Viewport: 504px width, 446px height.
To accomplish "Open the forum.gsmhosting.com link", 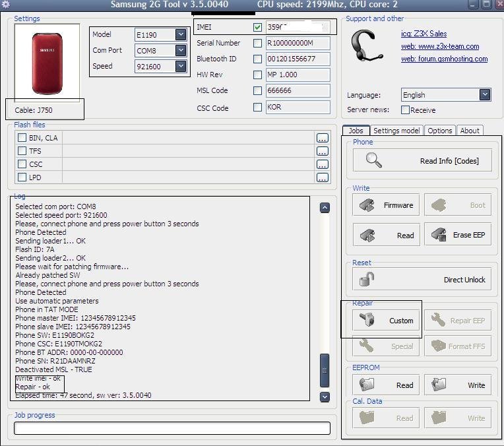I will point(445,59).
